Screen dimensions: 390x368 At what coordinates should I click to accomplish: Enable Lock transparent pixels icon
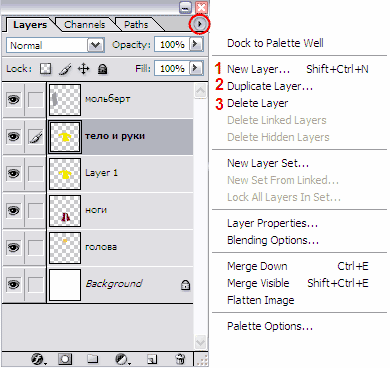pyautogui.click(x=46, y=69)
